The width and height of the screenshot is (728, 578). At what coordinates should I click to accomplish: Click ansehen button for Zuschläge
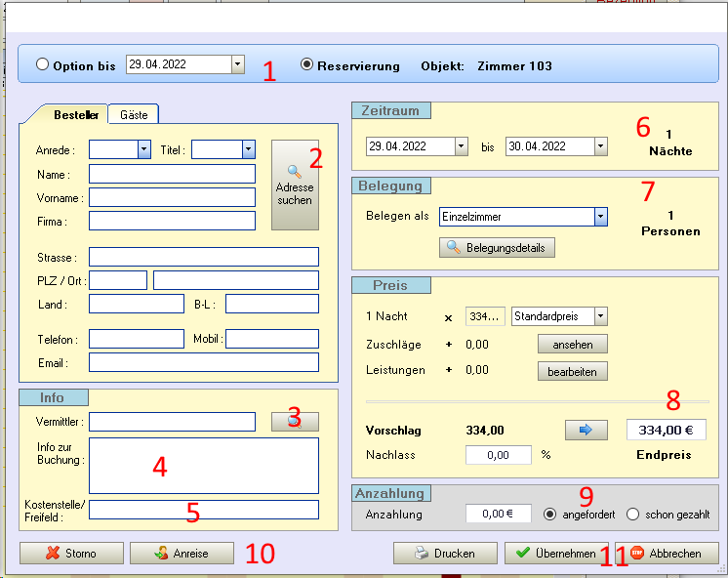(x=572, y=344)
